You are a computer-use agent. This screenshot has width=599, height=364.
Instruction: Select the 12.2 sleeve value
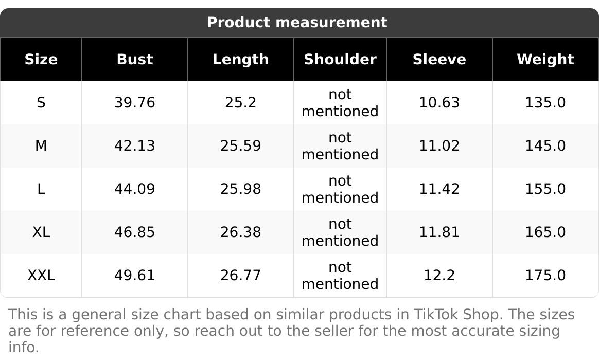[x=439, y=276]
